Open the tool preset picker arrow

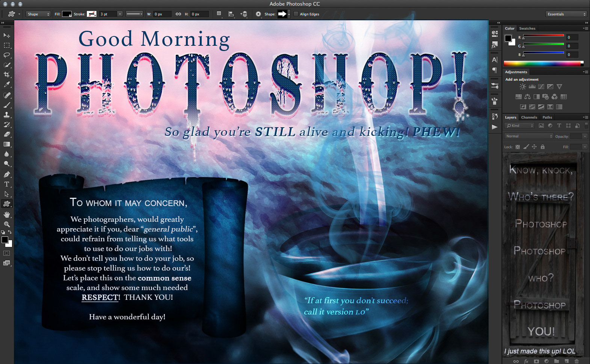[19, 14]
